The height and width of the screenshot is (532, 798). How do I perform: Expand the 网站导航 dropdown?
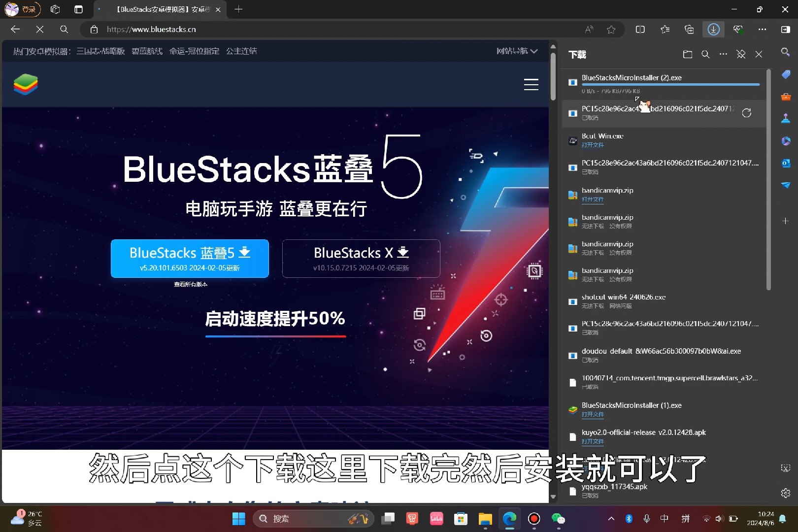(517, 51)
